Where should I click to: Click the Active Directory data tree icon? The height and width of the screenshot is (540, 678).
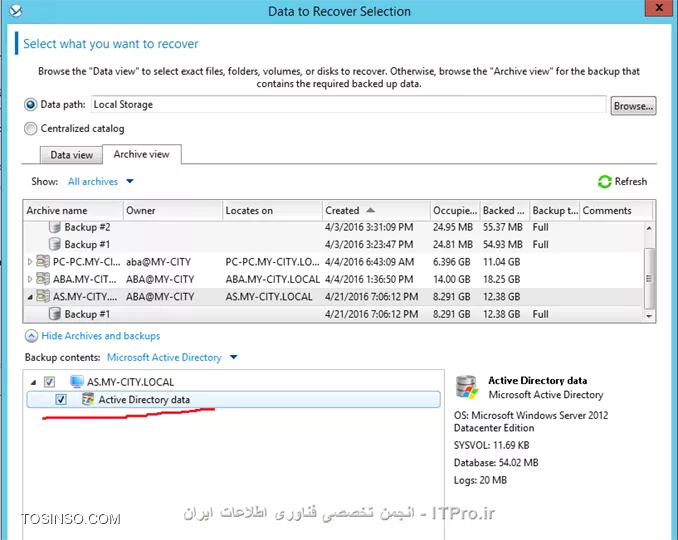pyautogui.click(x=88, y=399)
